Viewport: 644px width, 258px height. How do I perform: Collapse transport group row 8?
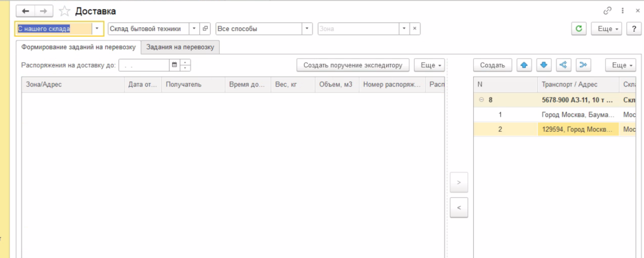click(x=481, y=100)
